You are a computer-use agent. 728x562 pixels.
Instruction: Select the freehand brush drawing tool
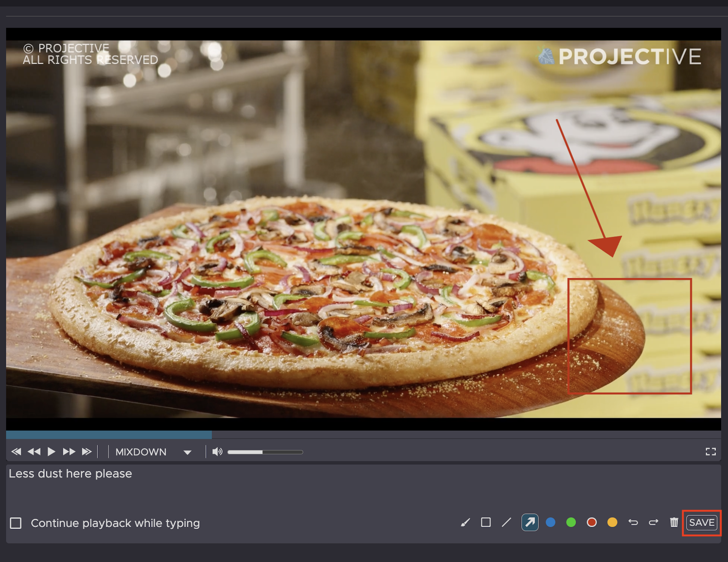[465, 523]
